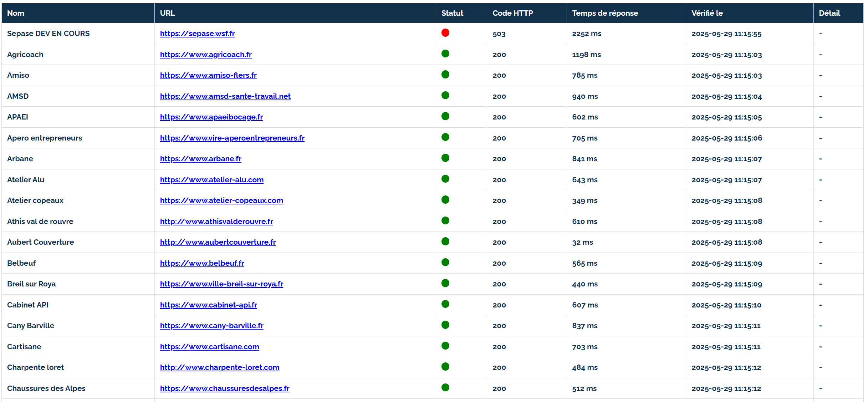
Task: Click the Nom column header
Action: click(78, 13)
